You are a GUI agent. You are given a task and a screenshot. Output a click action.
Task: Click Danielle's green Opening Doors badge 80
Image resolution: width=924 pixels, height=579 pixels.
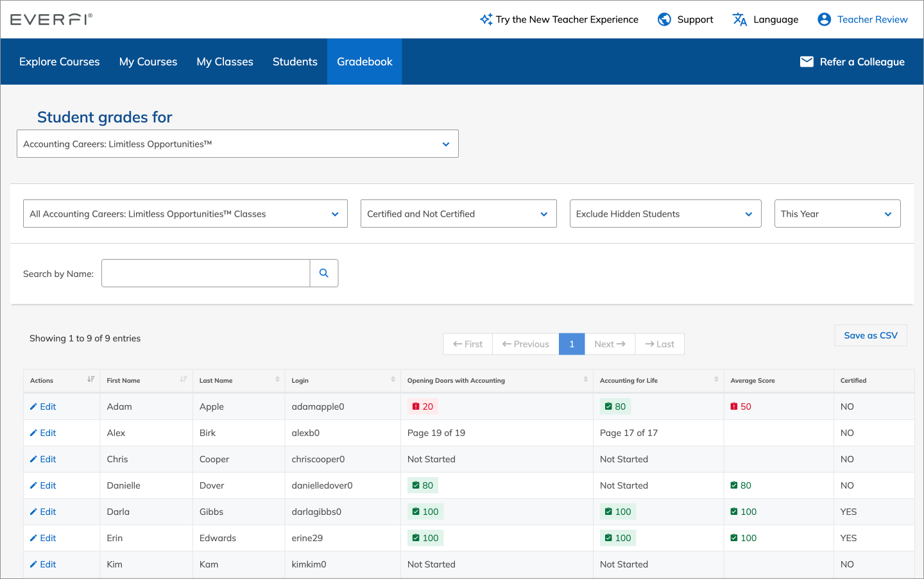pyautogui.click(x=423, y=485)
